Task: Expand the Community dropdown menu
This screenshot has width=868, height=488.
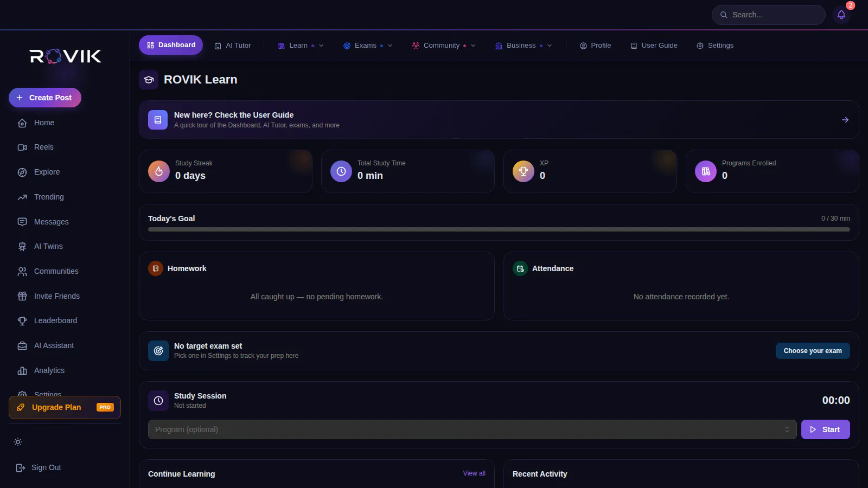Action: click(x=444, y=46)
